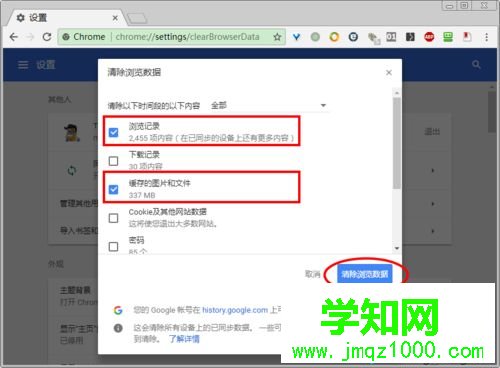The image size is (500, 368).
Task: Click the settings page scrollbar thumb
Action: [492, 112]
